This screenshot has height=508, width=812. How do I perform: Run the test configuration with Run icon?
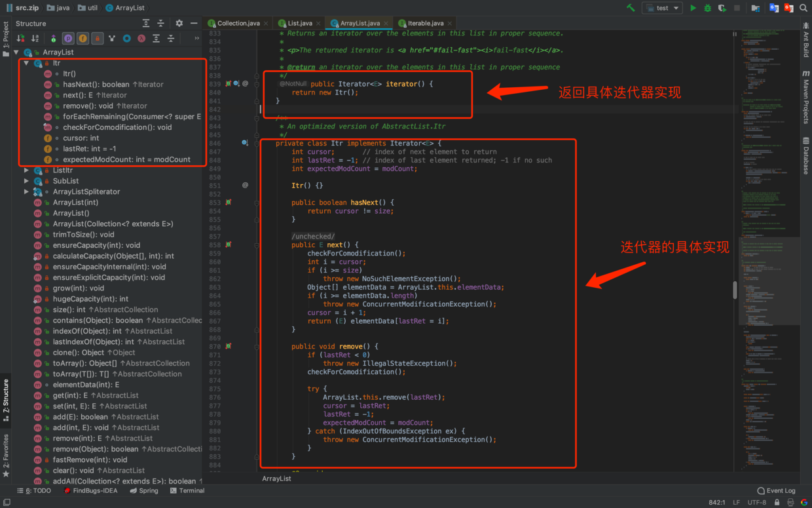click(x=693, y=8)
